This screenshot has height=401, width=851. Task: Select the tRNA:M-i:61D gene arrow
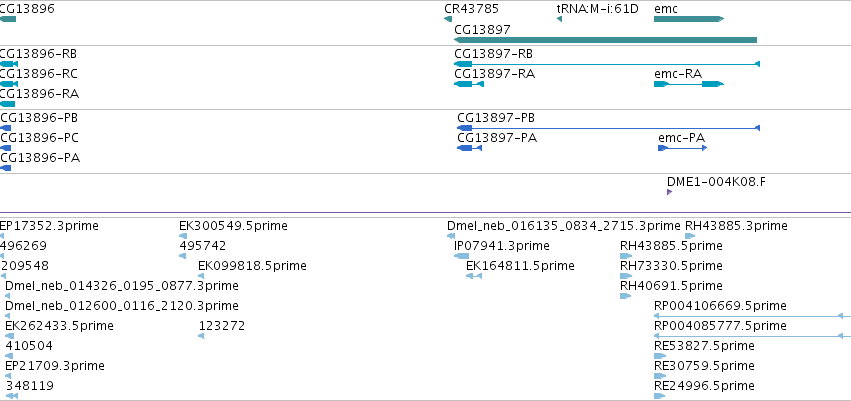pyautogui.click(x=559, y=19)
